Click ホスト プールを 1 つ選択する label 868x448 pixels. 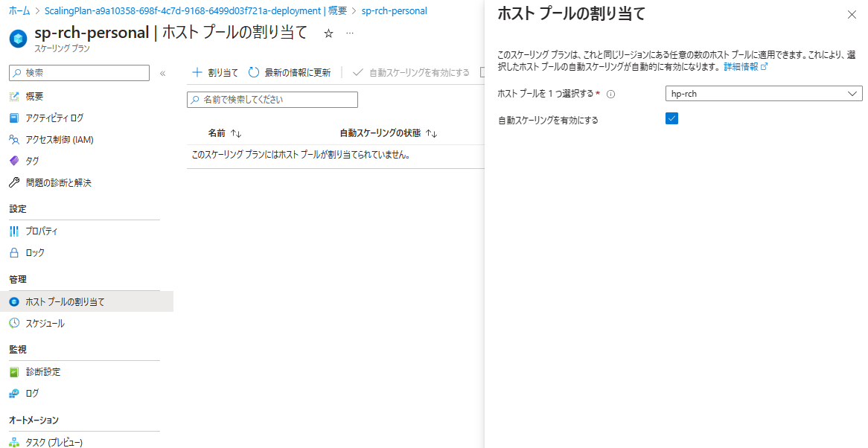click(x=546, y=94)
